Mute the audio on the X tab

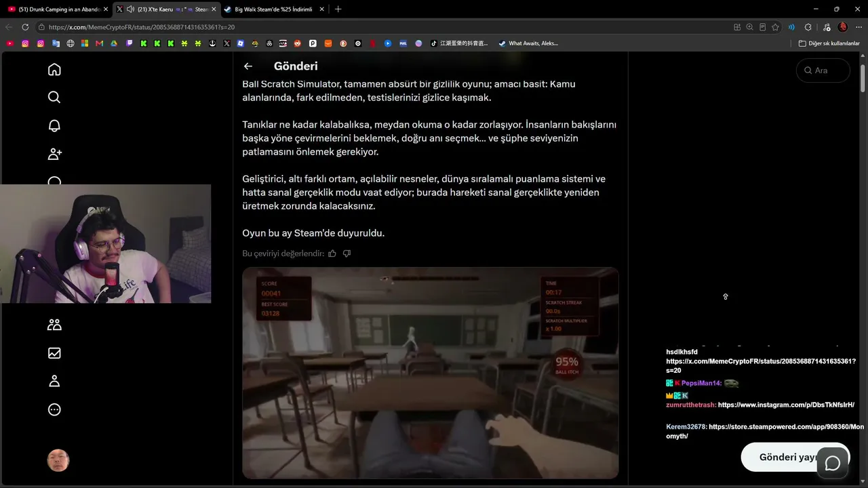click(x=130, y=9)
